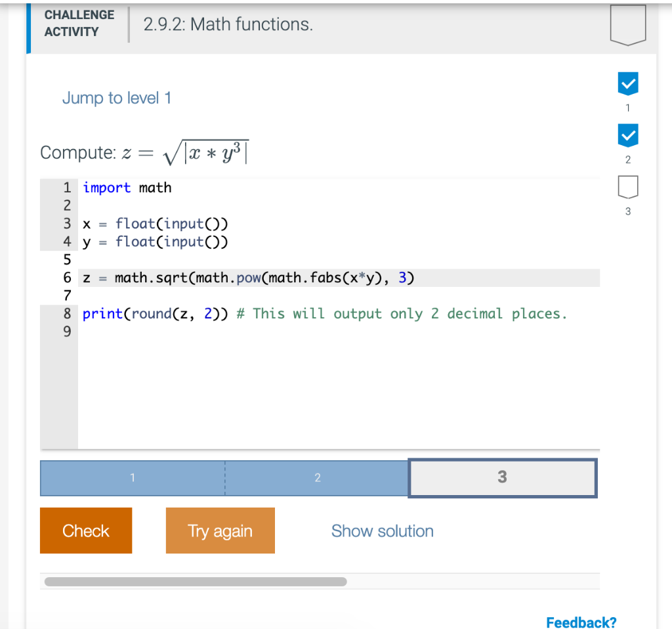This screenshot has width=672, height=629.
Task: Select level 3 in the progress bar
Action: click(x=502, y=477)
